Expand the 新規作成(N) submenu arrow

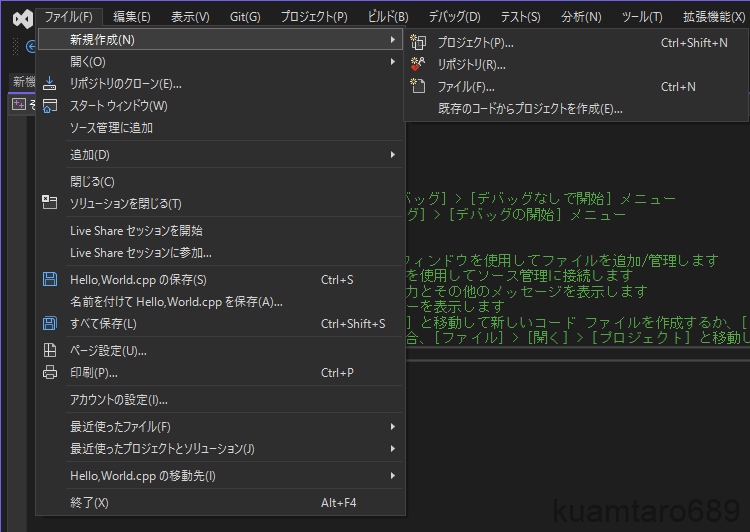(x=393, y=40)
